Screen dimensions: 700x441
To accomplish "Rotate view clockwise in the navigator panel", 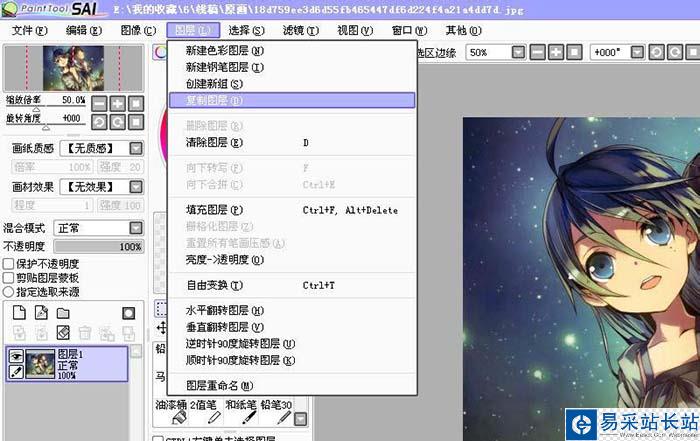I will click(x=117, y=122).
